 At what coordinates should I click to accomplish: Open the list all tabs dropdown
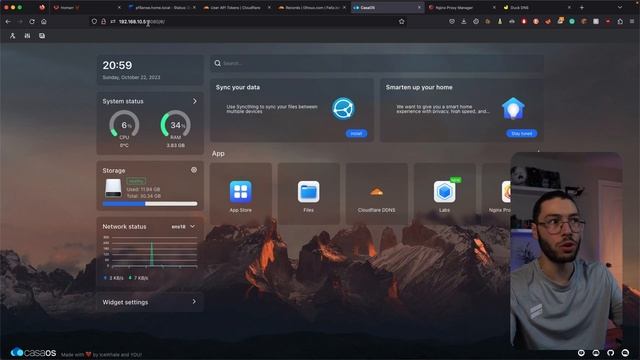620,7
